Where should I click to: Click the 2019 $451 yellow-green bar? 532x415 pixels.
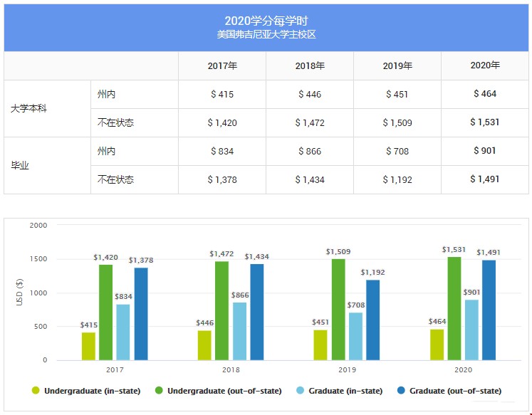tap(320, 345)
